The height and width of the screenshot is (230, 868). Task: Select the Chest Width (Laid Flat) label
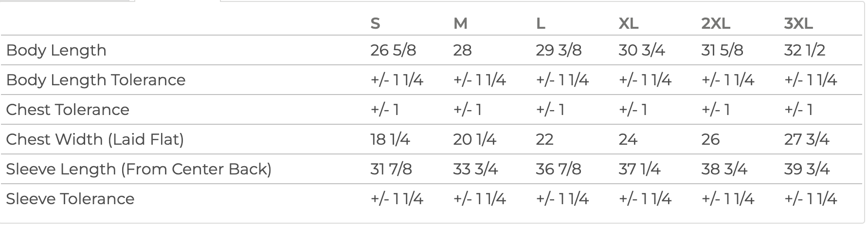[95, 139]
